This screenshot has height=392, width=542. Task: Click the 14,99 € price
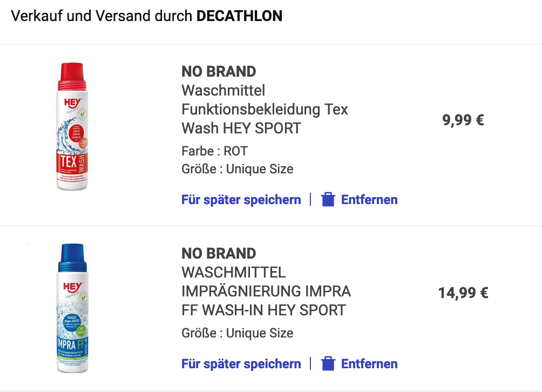coord(463,293)
